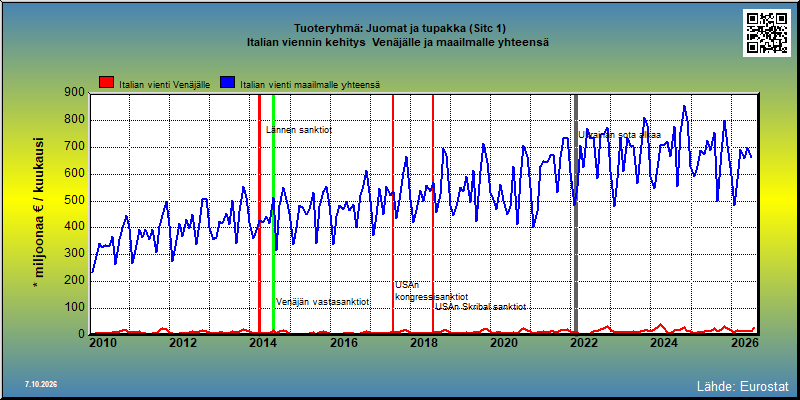The width and height of the screenshot is (800, 400).
Task: Click the x-axis year 2018
Action: [423, 343]
